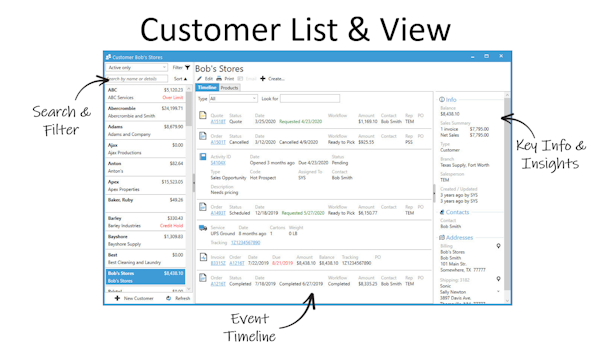
Task: Click the Edit pencil icon
Action: click(x=199, y=78)
